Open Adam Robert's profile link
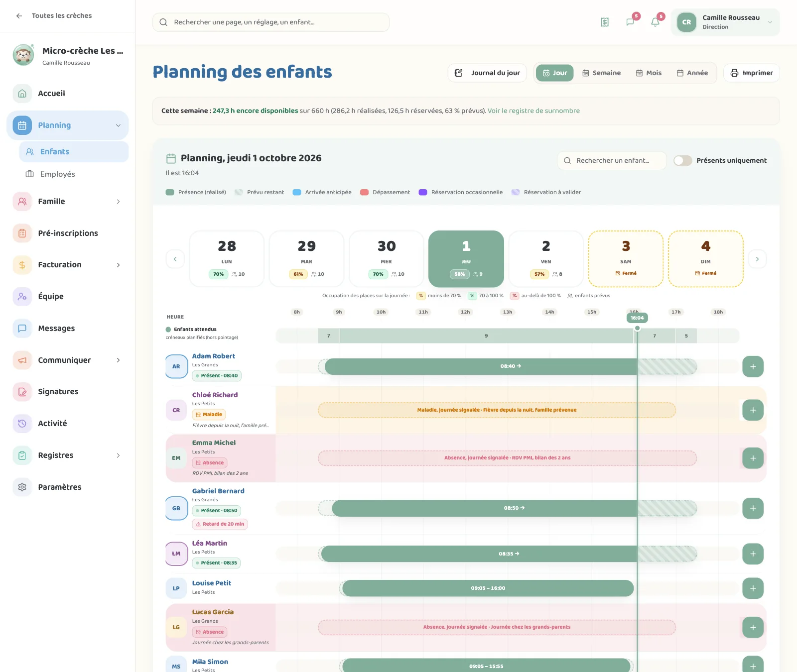The width and height of the screenshot is (797, 672). (x=214, y=356)
